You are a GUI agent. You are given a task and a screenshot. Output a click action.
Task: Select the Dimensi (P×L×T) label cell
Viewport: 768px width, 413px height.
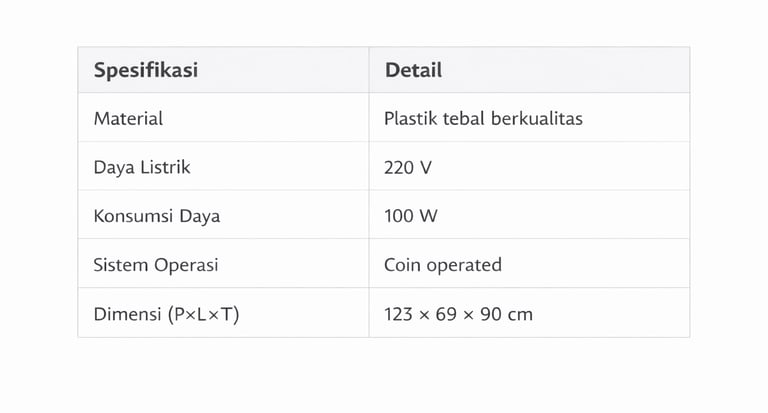[166, 314]
